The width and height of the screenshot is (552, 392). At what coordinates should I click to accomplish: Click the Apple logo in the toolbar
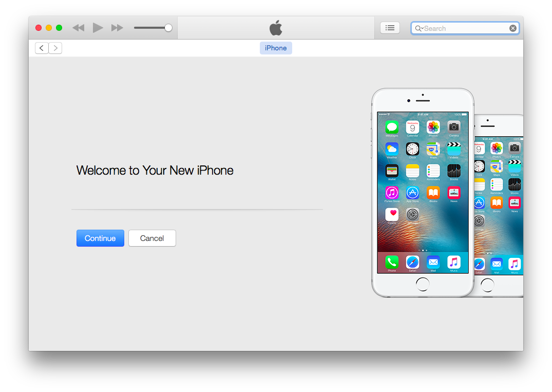(x=276, y=27)
